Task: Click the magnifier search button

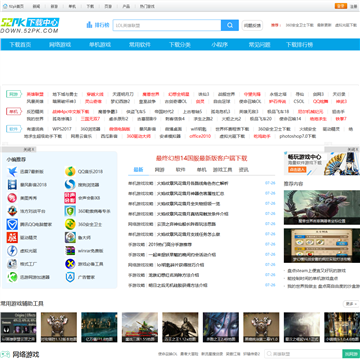Action: click(x=230, y=25)
